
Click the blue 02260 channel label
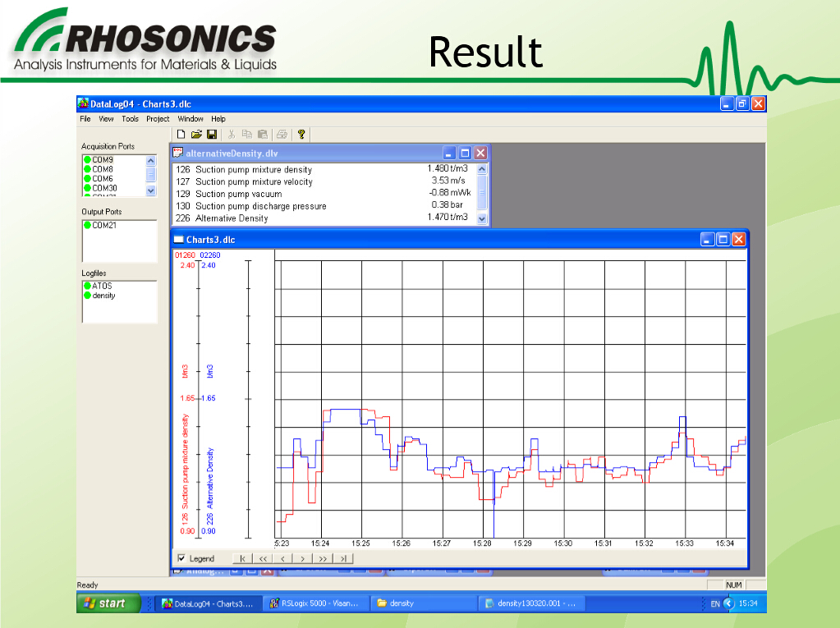point(210,254)
